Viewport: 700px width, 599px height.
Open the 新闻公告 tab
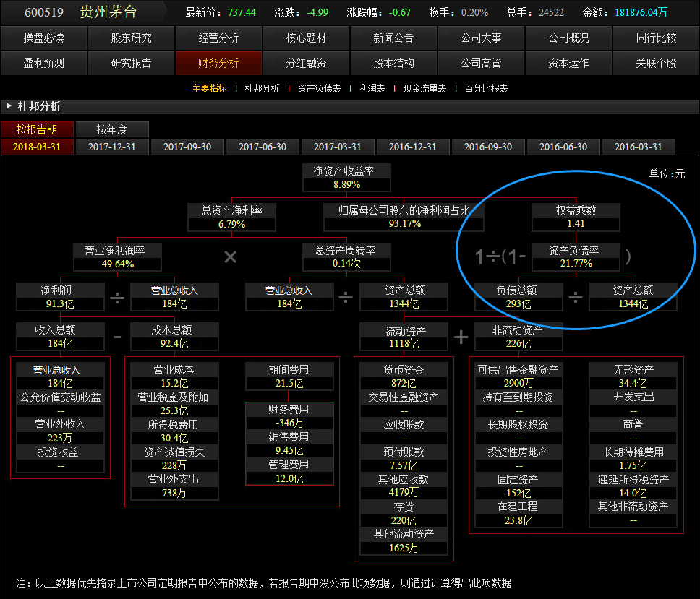(x=393, y=38)
